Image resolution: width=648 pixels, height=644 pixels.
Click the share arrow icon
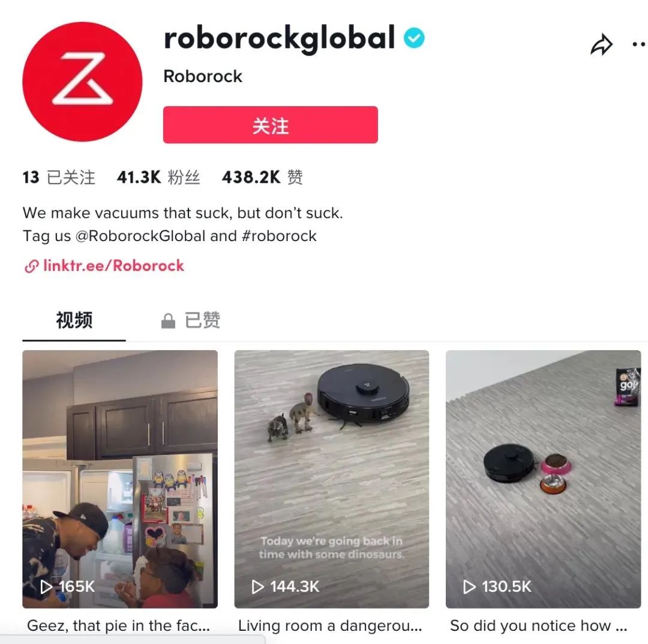pos(601,44)
